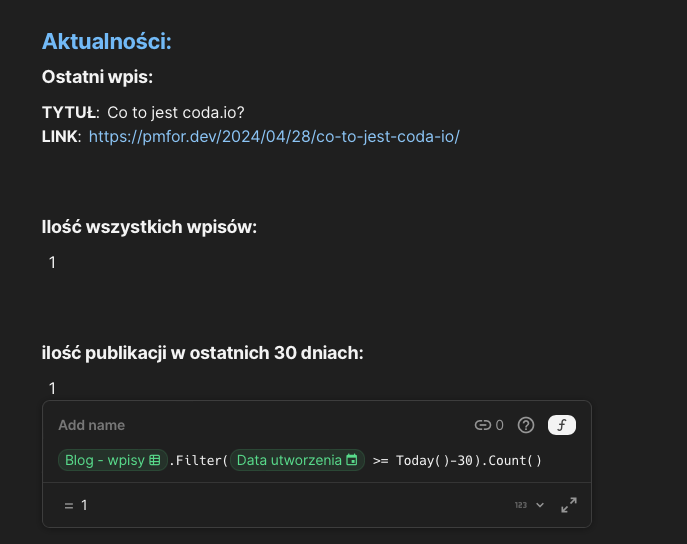Click the 'Ostatni wpis:' subheading
687x544 pixels.
[97, 77]
